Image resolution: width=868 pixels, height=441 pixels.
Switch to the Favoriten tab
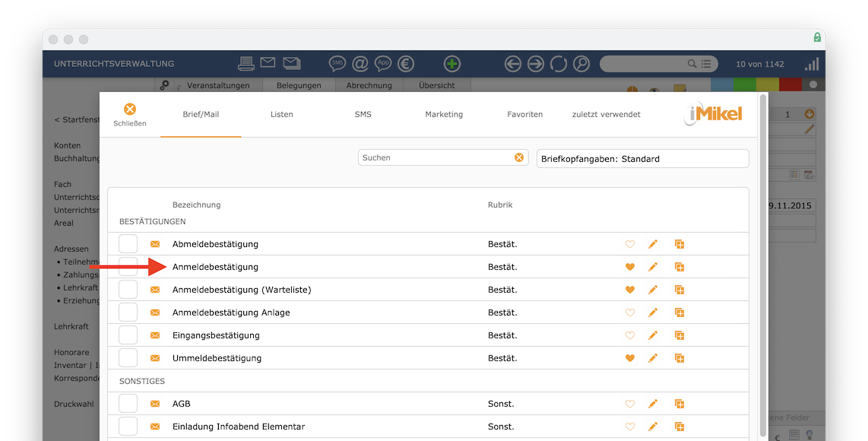[524, 114]
